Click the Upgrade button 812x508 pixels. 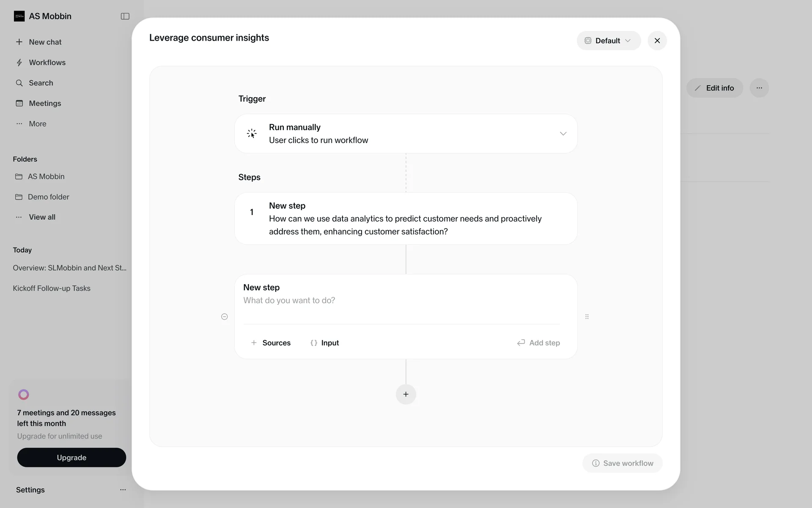[x=71, y=458]
